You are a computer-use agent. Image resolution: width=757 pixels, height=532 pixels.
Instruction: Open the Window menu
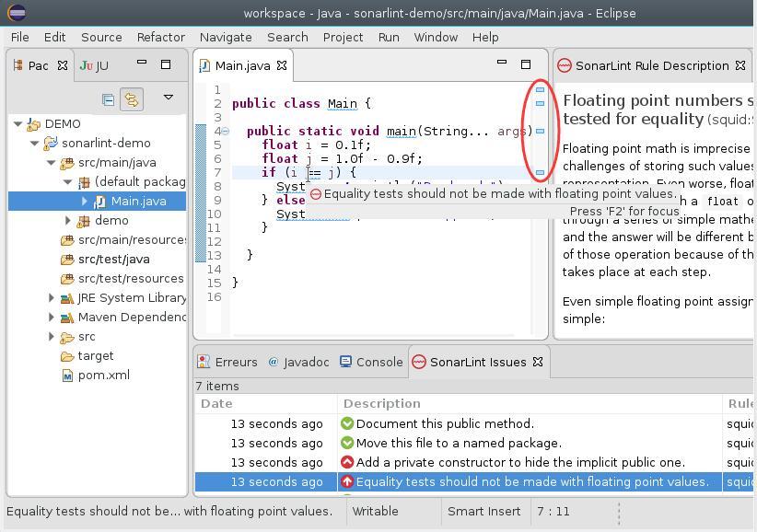coord(436,37)
